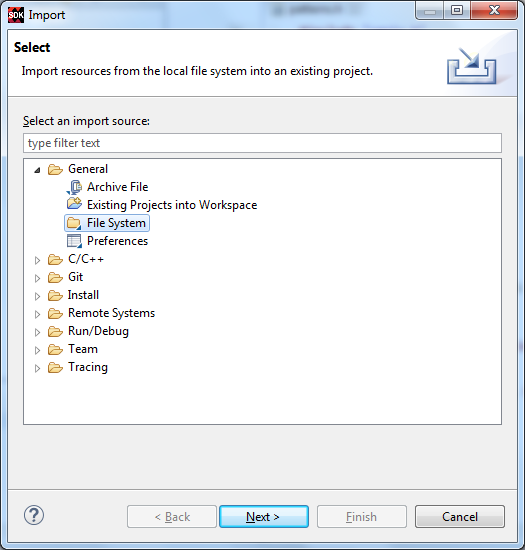Click the Archive File import icon

(74, 187)
